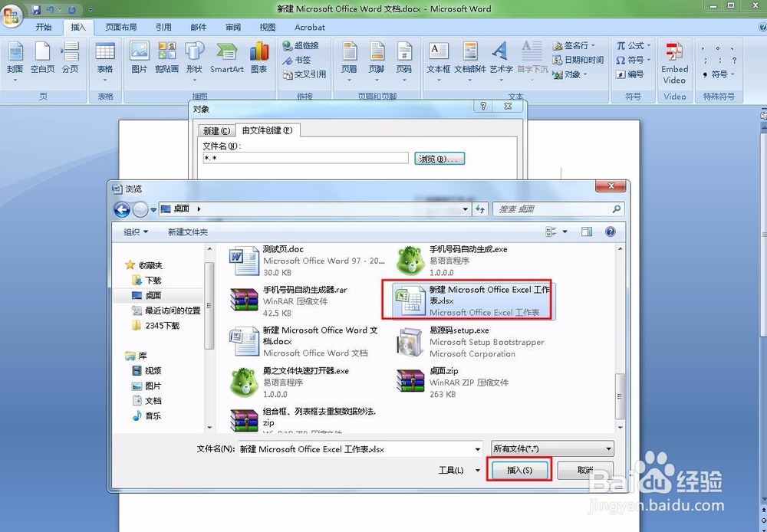Image resolution: width=767 pixels, height=532 pixels.
Task: Click the 插入(S) button
Action: pos(518,470)
